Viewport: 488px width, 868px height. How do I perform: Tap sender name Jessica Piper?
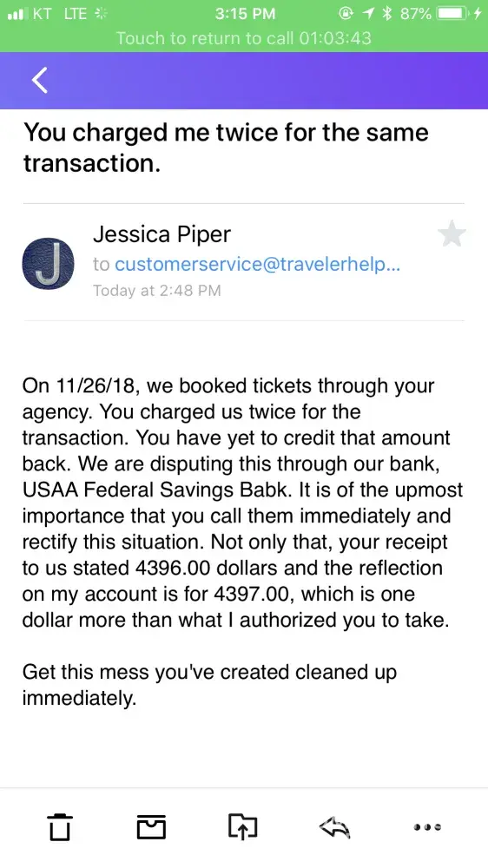point(162,234)
